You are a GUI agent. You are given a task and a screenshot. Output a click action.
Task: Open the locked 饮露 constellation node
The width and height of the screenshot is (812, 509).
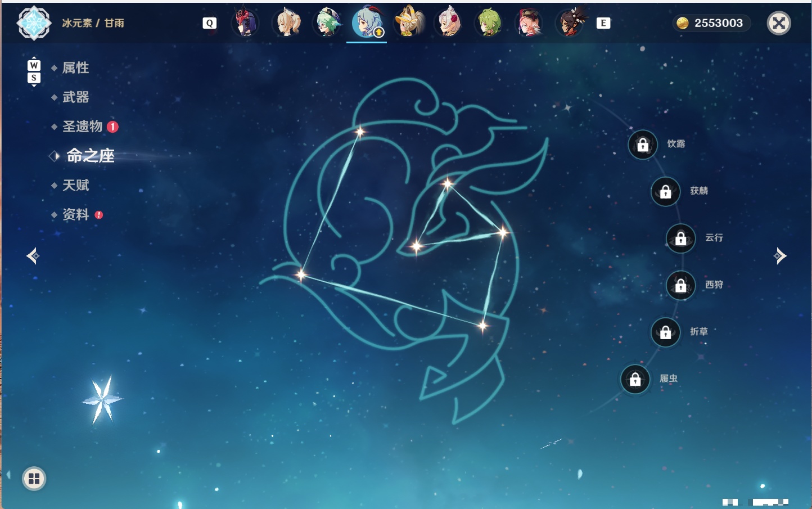pyautogui.click(x=643, y=145)
